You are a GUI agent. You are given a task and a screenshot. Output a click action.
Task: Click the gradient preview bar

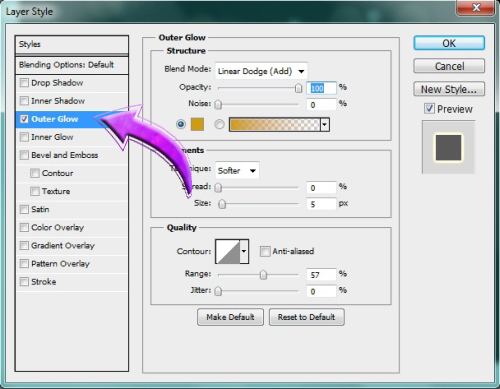pyautogui.click(x=275, y=125)
